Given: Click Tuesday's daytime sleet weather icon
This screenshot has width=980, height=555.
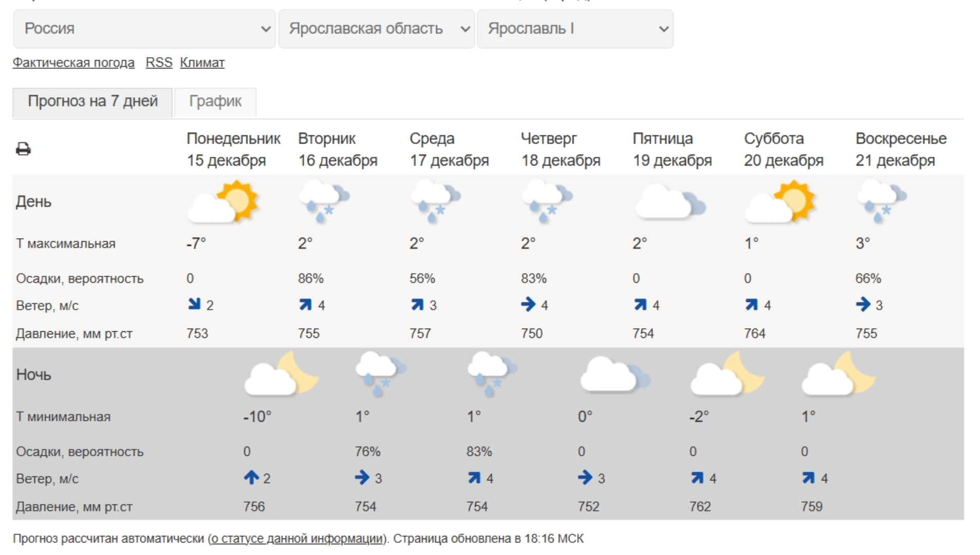Looking at the screenshot, I should click(x=324, y=202).
